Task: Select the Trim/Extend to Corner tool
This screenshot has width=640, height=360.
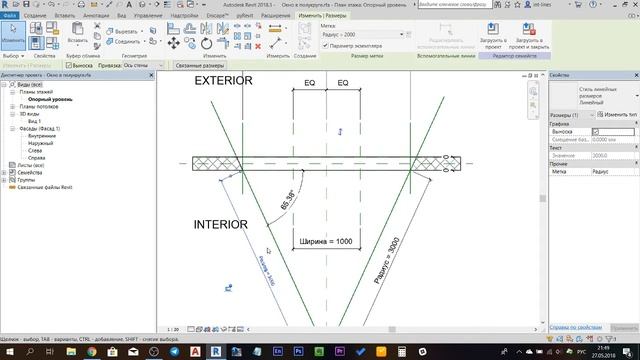Action: (x=223, y=43)
